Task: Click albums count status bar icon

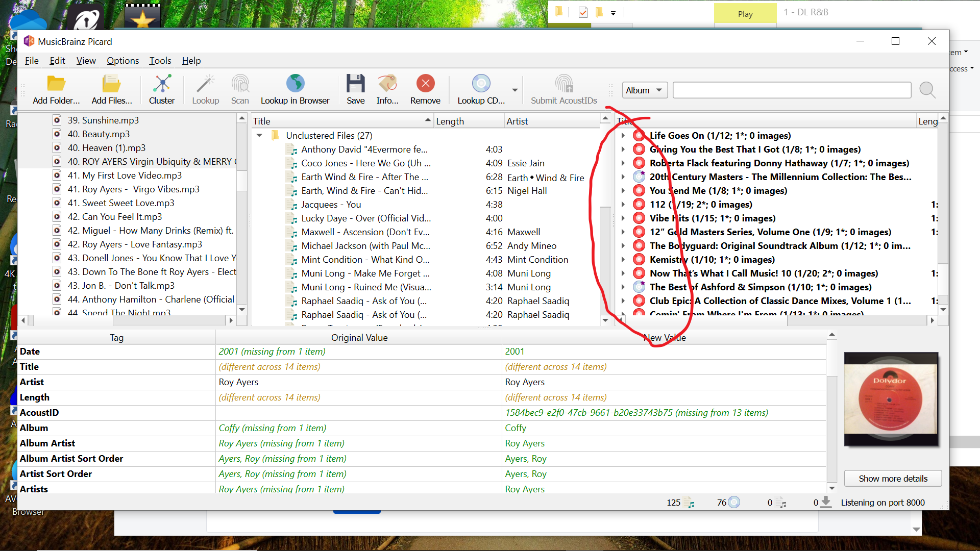Action: 734,503
